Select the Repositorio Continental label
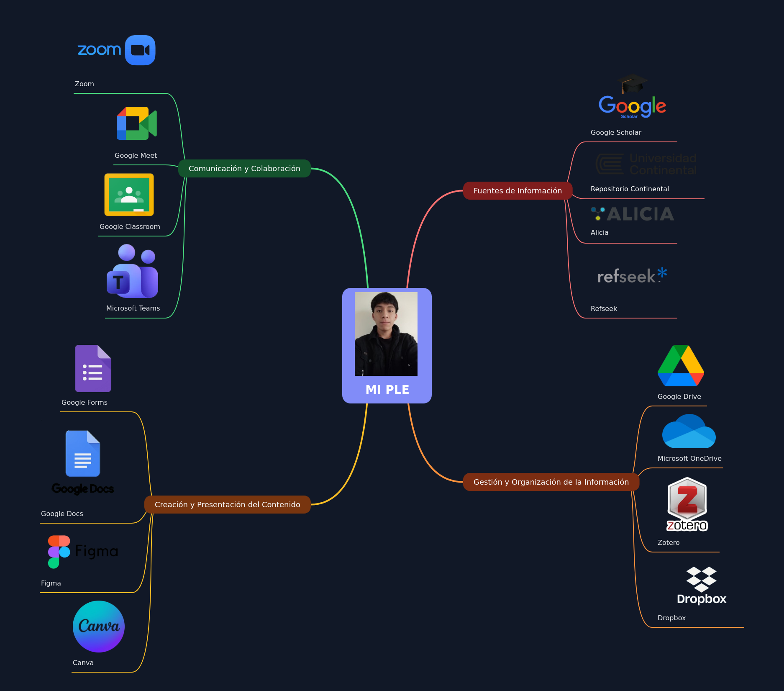Image resolution: width=784 pixels, height=691 pixels. coord(630,189)
